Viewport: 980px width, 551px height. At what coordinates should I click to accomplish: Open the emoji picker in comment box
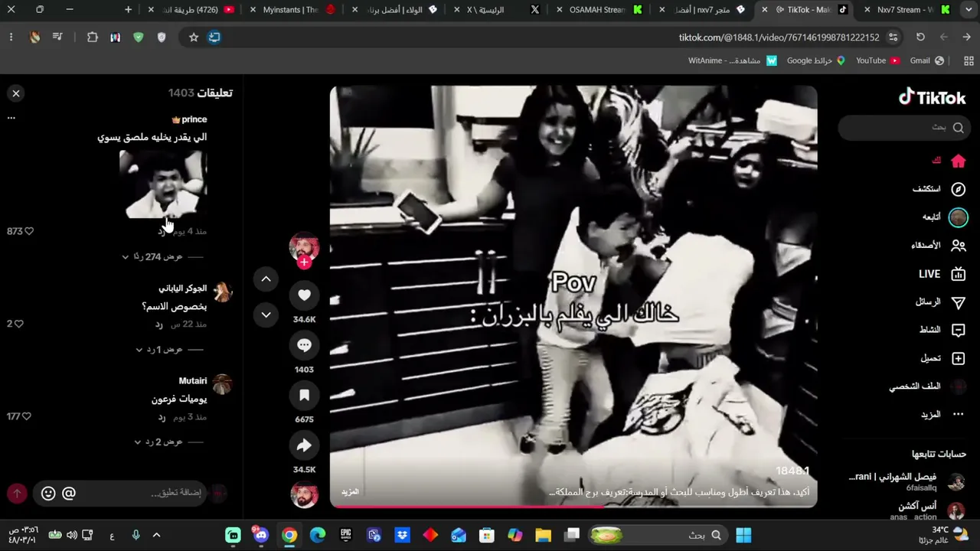[48, 494]
